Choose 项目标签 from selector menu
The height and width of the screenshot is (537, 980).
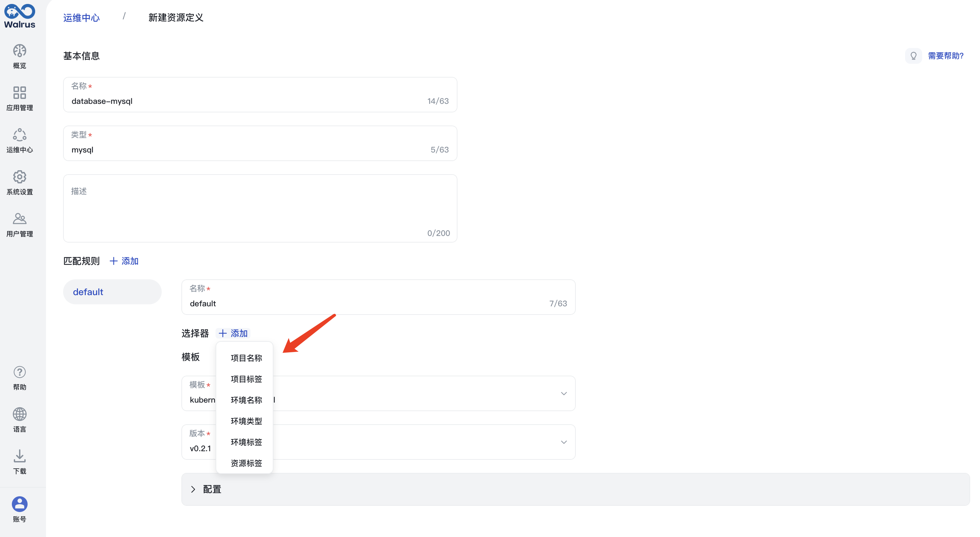(x=246, y=379)
